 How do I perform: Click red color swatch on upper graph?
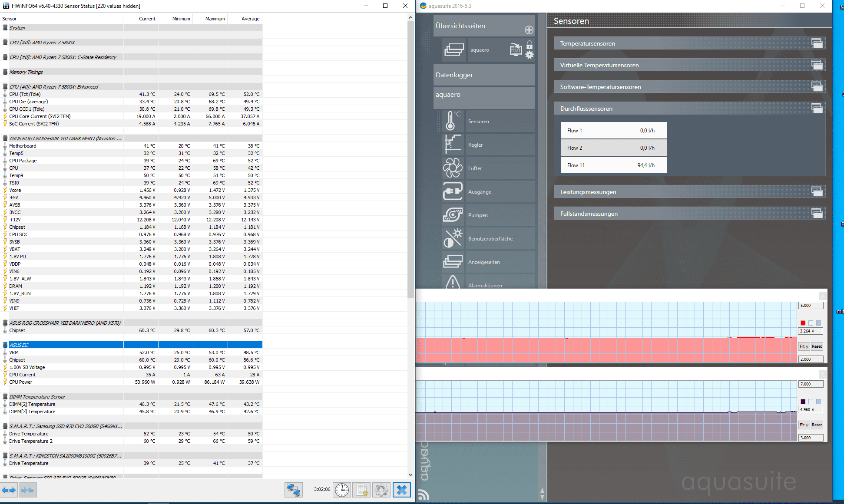[x=803, y=323]
